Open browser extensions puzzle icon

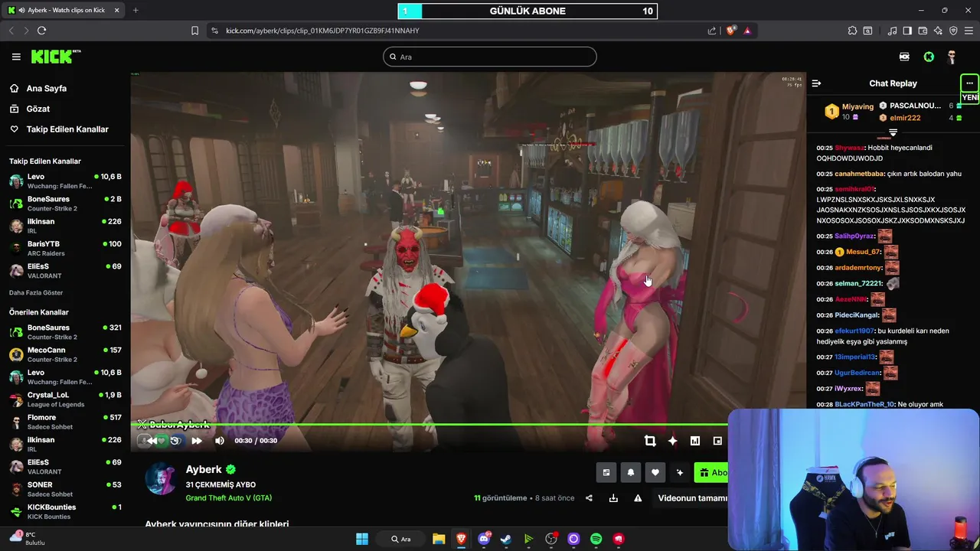pyautogui.click(x=852, y=31)
